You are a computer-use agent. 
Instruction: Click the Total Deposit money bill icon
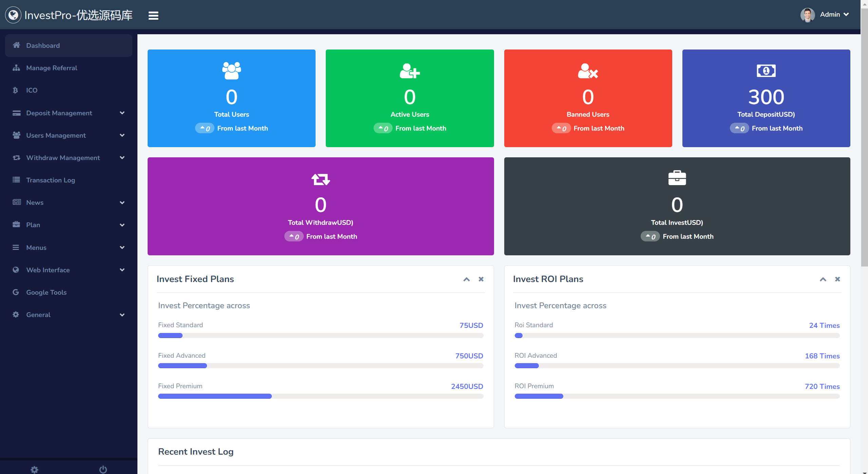(766, 71)
